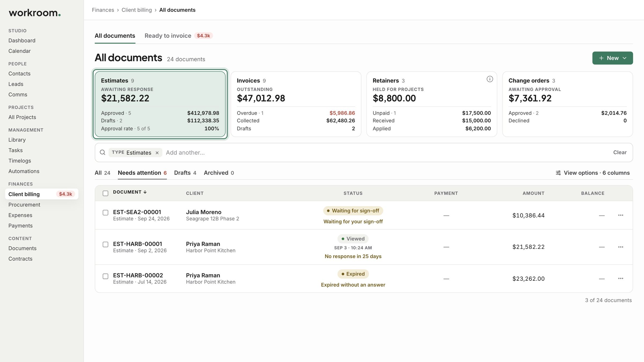Open Expenses in the sidebar
The width and height of the screenshot is (644, 362).
point(20,215)
